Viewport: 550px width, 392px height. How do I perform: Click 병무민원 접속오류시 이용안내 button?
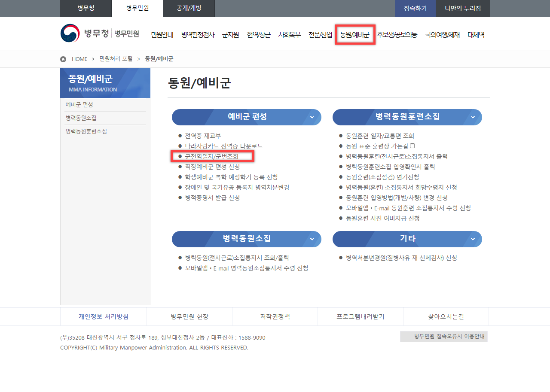(x=444, y=337)
